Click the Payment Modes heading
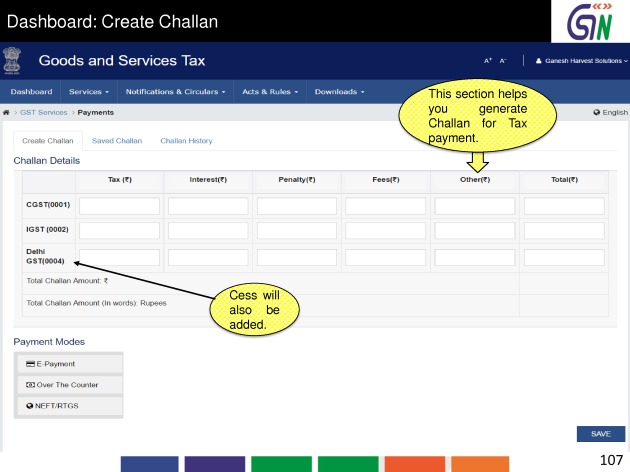The image size is (630, 472). tap(49, 342)
